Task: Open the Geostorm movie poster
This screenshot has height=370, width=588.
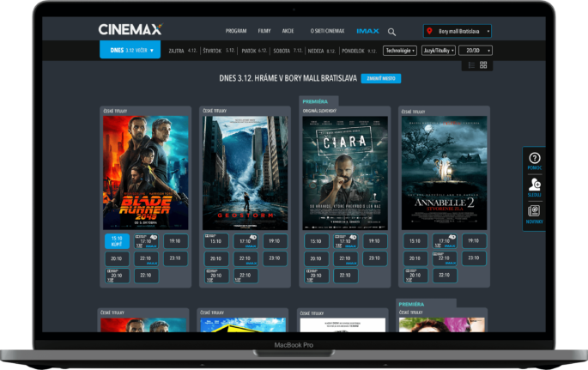Action: [246, 173]
